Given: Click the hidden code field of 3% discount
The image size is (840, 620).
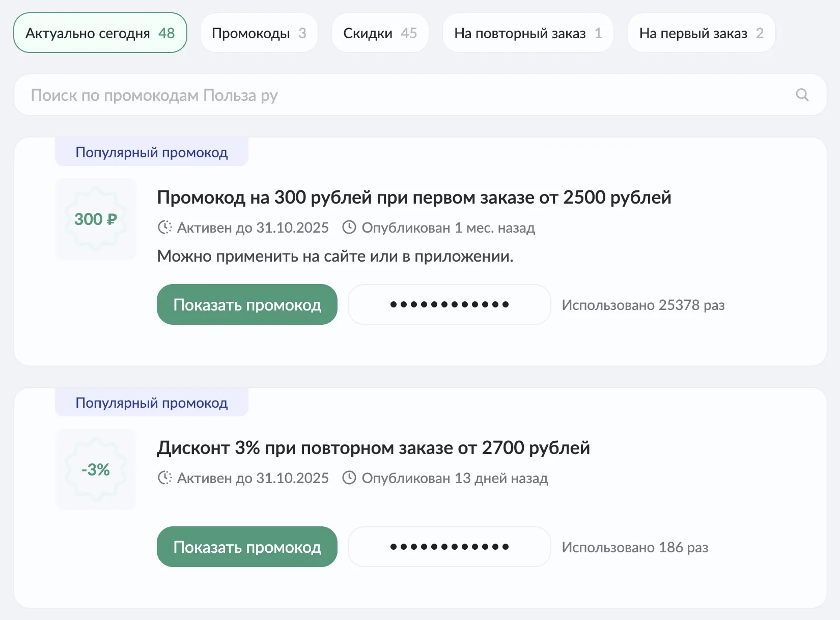Looking at the screenshot, I should (449, 547).
